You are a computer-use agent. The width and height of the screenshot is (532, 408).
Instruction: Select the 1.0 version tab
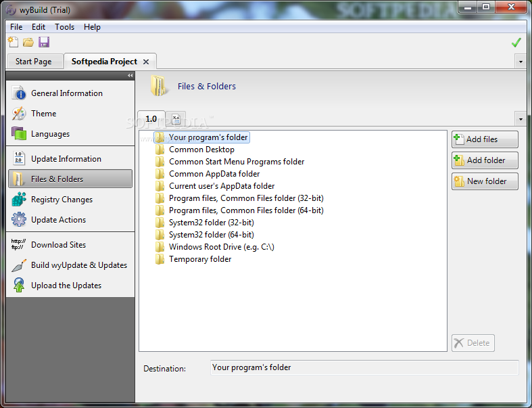coord(151,119)
